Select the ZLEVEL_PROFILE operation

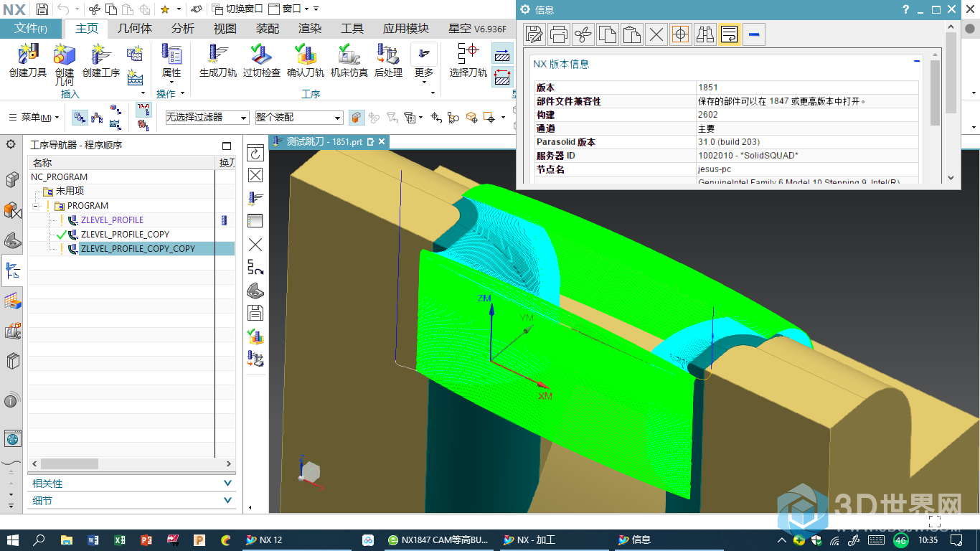[112, 220]
